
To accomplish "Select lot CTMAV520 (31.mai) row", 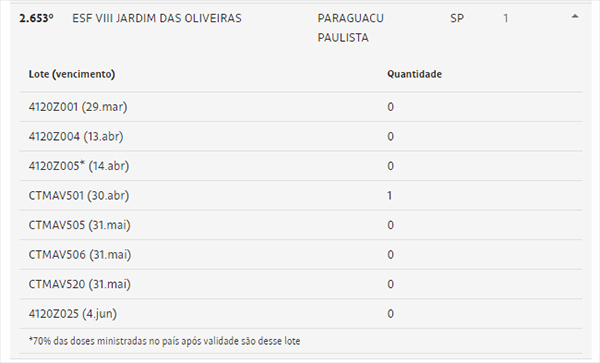I will [301, 284].
